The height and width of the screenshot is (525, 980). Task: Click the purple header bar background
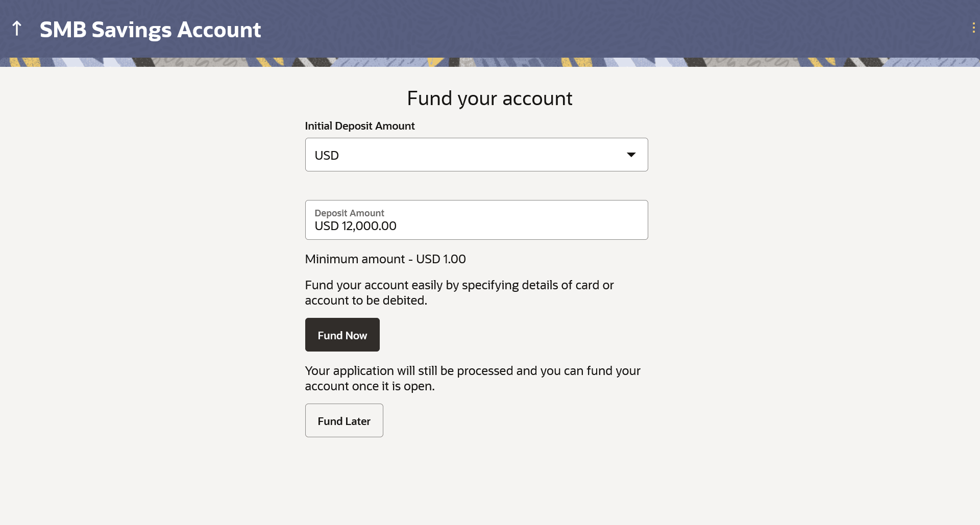(612, 29)
